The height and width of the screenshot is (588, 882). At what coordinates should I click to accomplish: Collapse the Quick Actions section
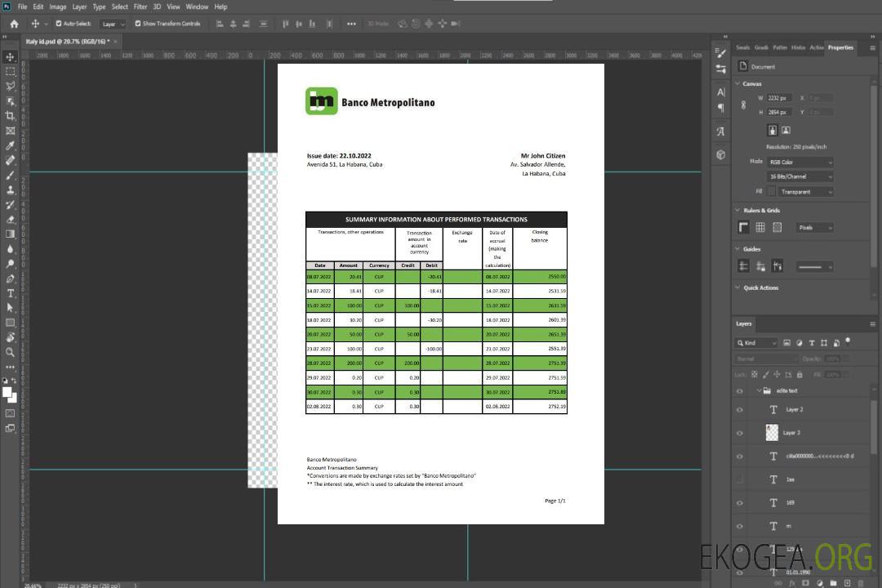click(738, 287)
